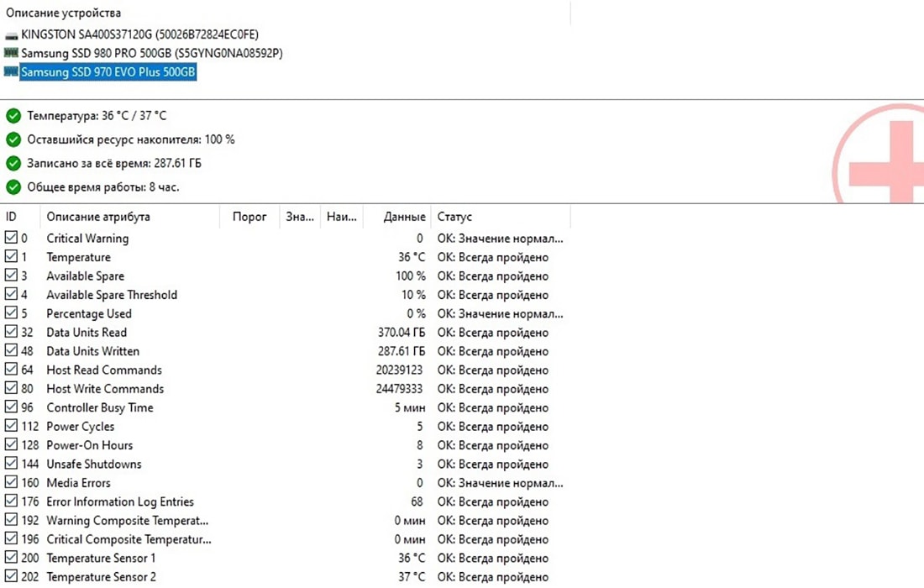Toggle Data Units Read checkbox
This screenshot has height=588, width=924.
(11, 332)
